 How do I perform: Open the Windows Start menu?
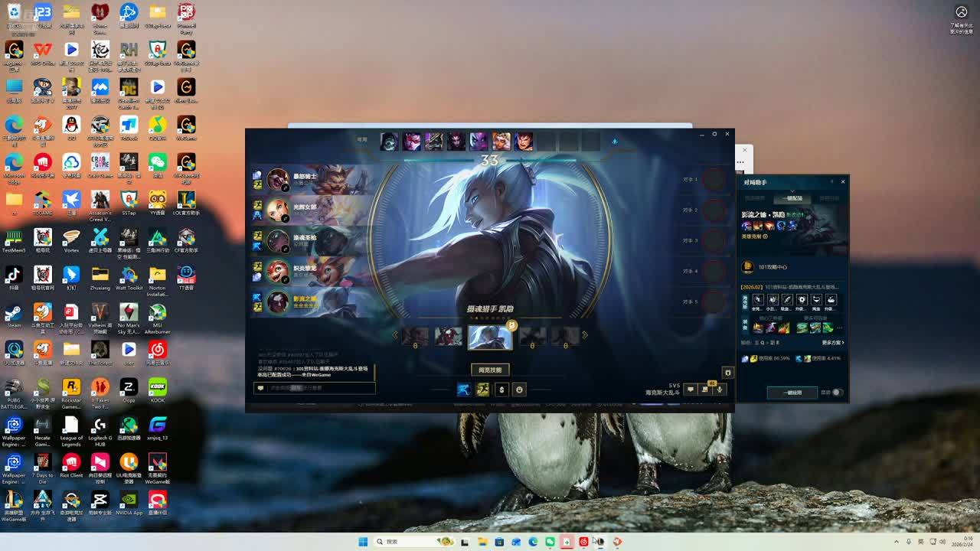click(363, 542)
